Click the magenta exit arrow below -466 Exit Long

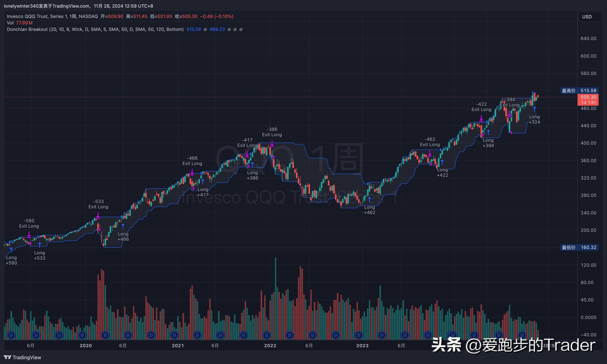point(192,172)
